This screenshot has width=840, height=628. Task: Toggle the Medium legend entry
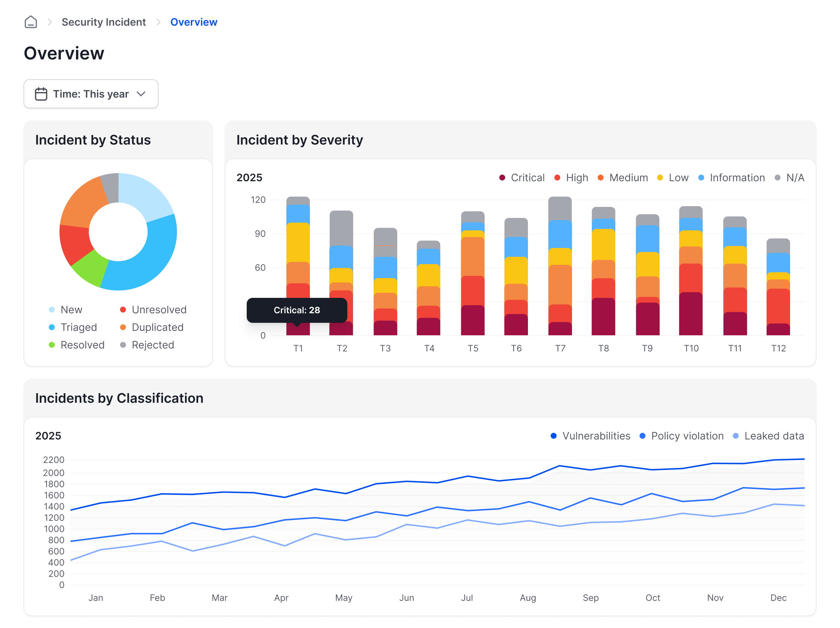(628, 178)
